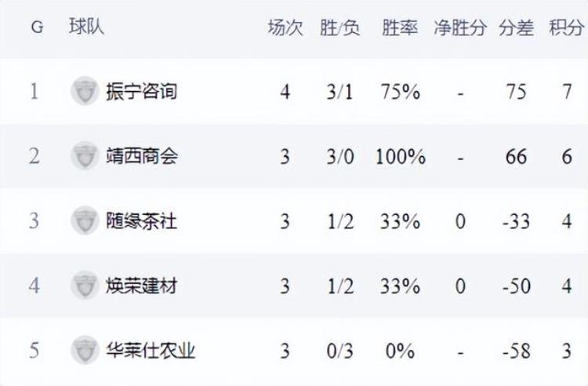The image size is (588, 386).
Task: Sort by the 胜率 column header
Action: point(400,27)
